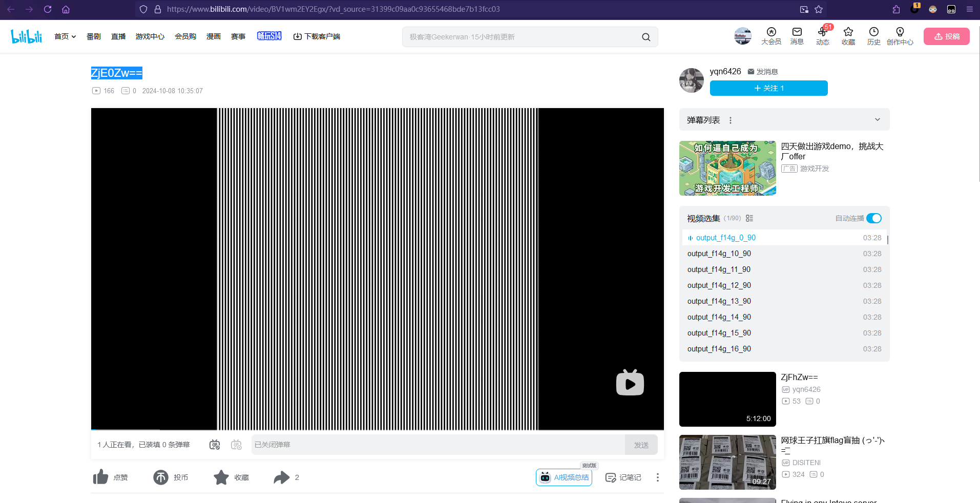Click the 发送 send button
The image size is (980, 503).
coord(641,445)
